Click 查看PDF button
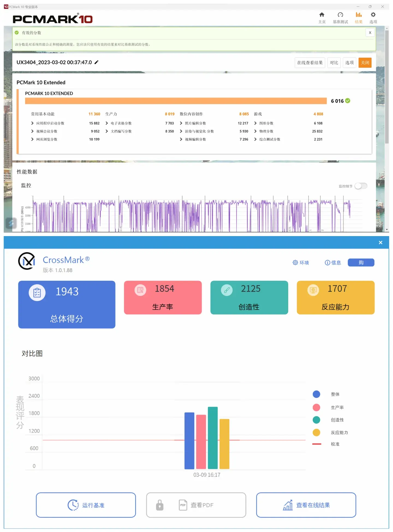This screenshot has width=393, height=532. (x=196, y=505)
